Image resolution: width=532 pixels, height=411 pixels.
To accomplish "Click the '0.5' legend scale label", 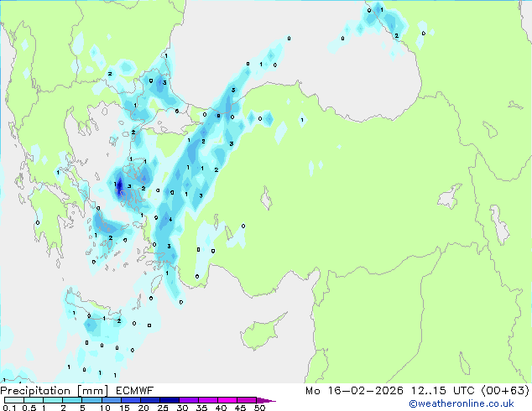I will coord(29,408).
